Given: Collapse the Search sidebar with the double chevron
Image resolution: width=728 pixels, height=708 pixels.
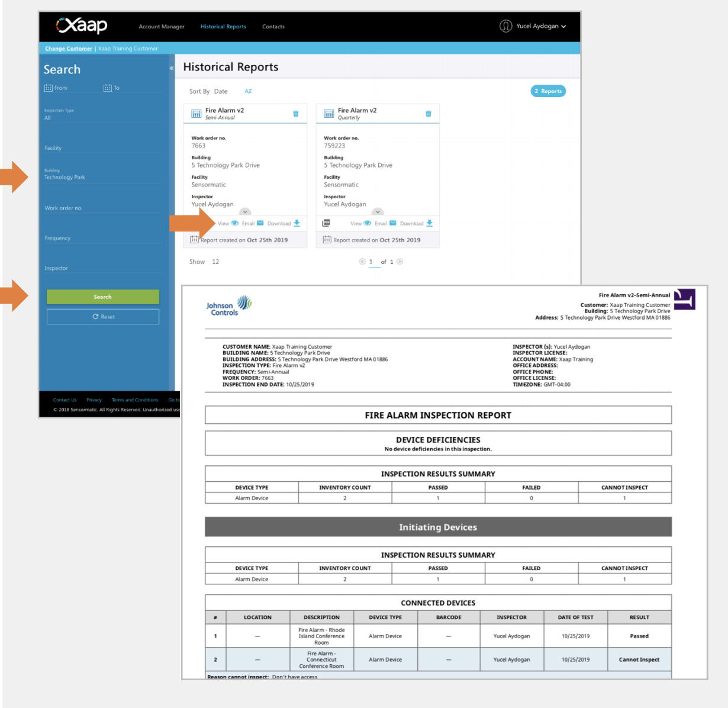Looking at the screenshot, I should pos(171,68).
